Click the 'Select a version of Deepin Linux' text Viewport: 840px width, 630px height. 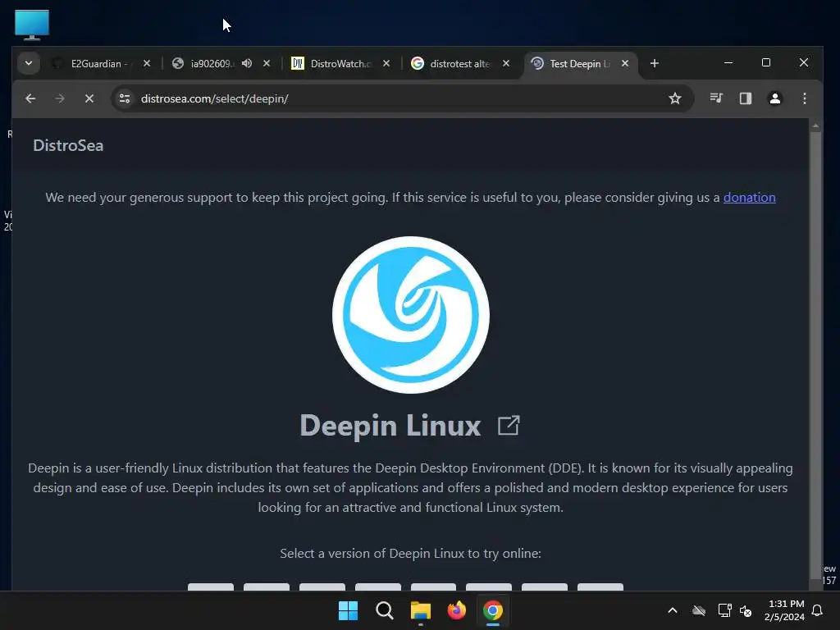click(410, 554)
